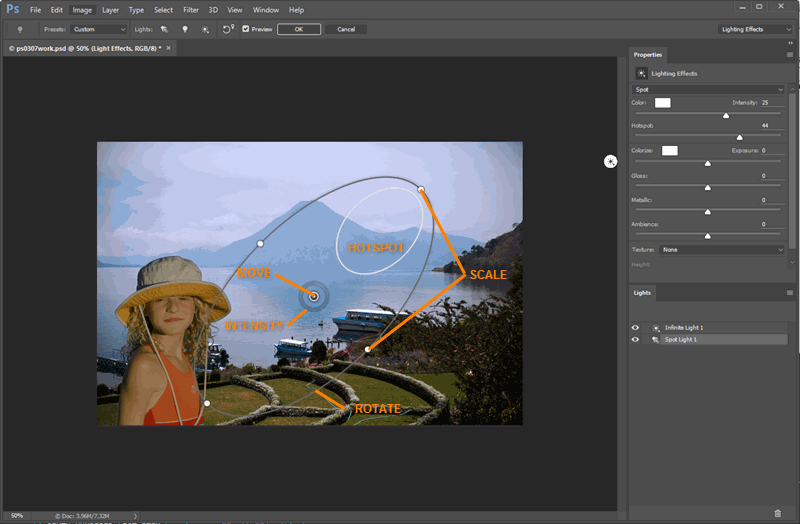Open the Image menu
800x524 pixels.
(82, 10)
